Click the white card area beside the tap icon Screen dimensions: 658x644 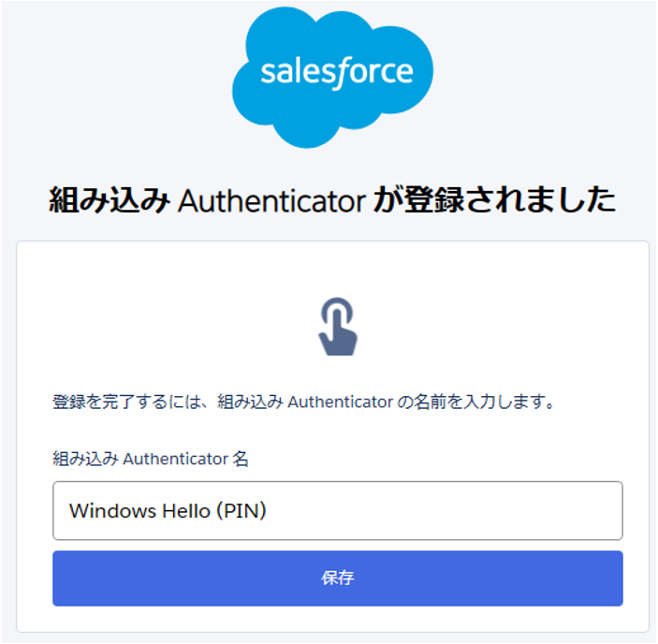[487, 327]
